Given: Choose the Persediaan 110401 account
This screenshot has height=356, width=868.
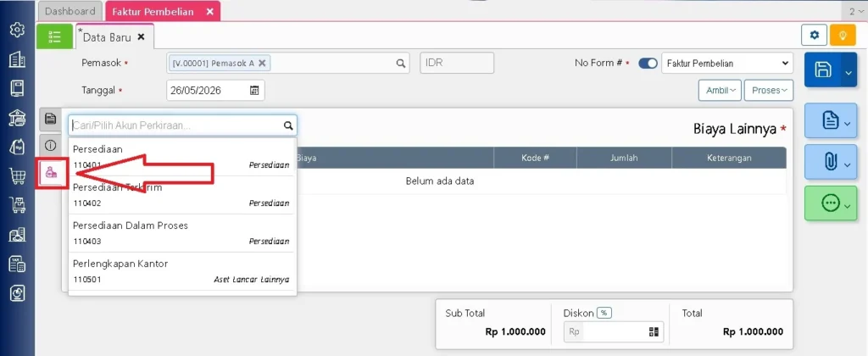Looking at the screenshot, I should [x=181, y=158].
